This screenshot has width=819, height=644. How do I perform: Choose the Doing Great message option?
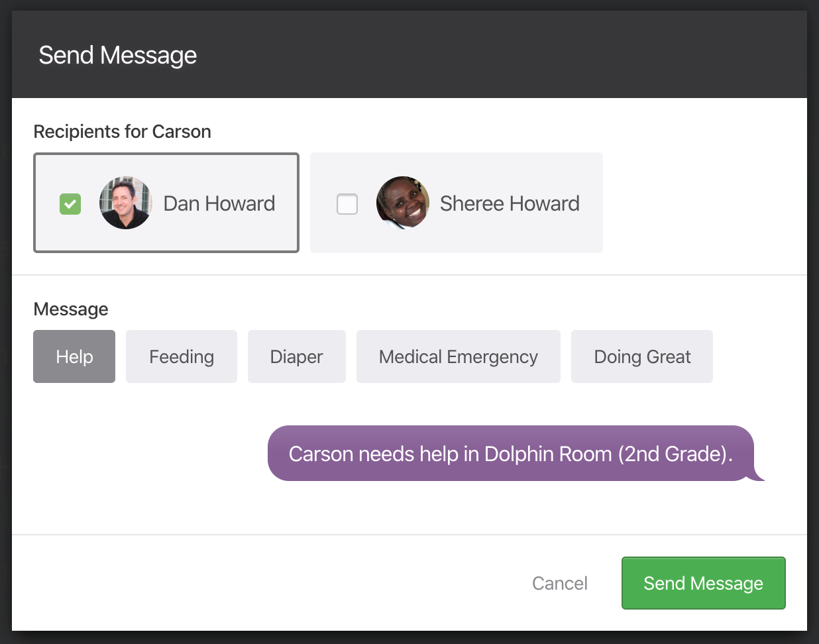coord(641,356)
